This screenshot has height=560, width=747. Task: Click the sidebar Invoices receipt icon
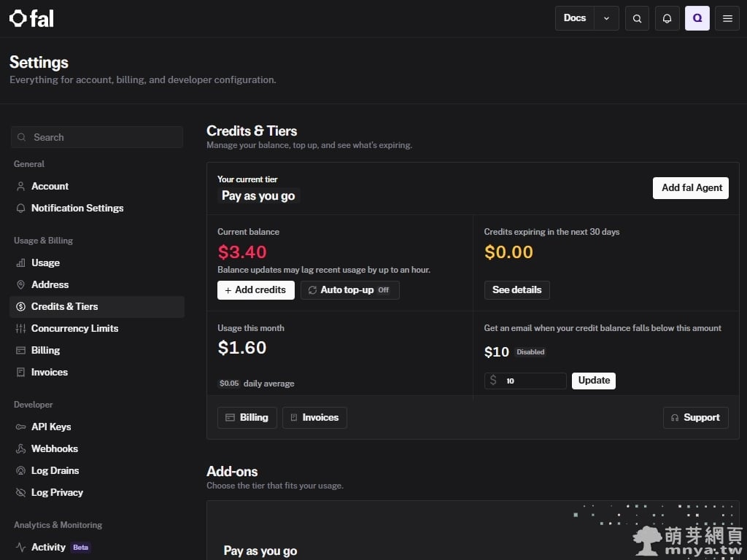(x=20, y=373)
